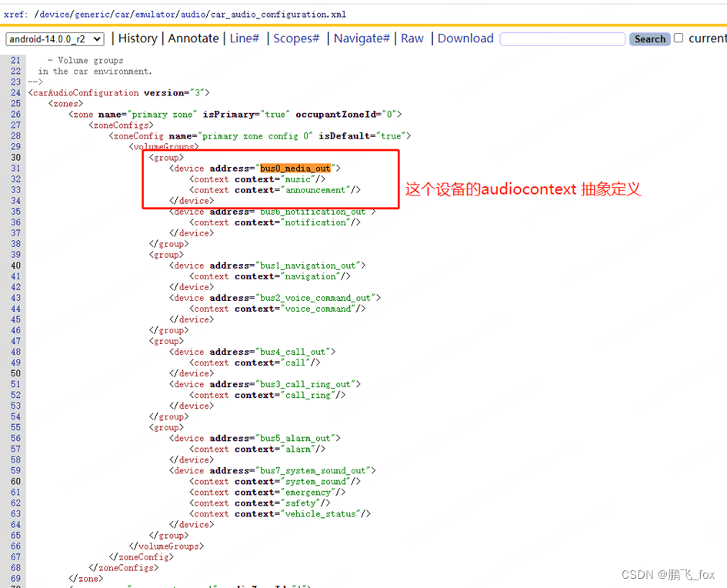Click closing zoneConfigs tag
Viewport: 727px width, 588px height.
click(x=124, y=568)
